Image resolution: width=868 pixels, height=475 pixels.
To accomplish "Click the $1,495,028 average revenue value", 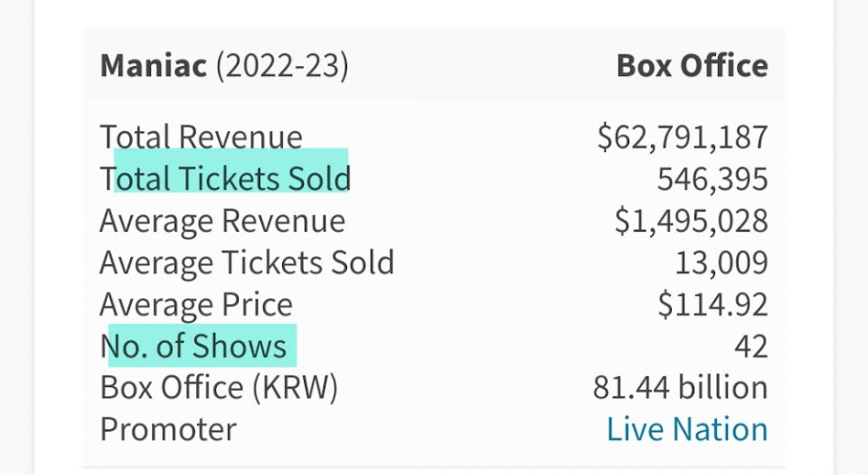I will [x=691, y=221].
